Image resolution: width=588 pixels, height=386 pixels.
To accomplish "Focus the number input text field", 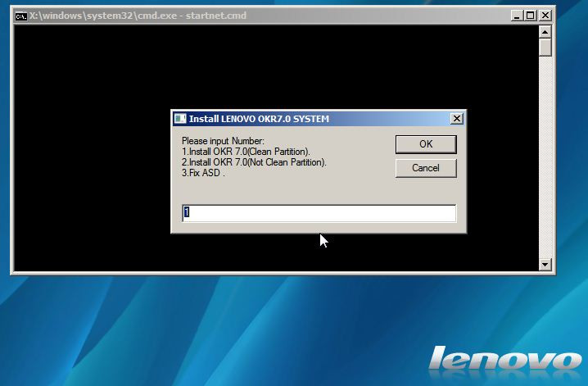I will coord(319,213).
